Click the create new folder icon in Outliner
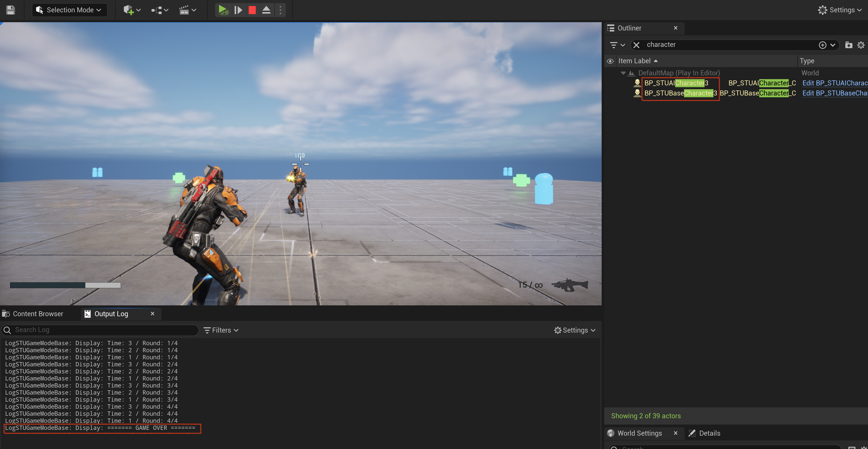The image size is (868, 449). point(848,45)
